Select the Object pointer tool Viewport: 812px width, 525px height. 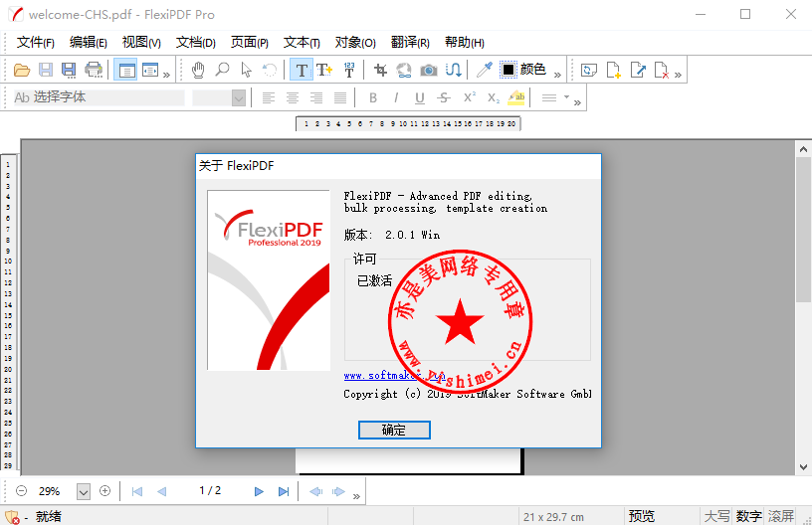pyautogui.click(x=247, y=70)
